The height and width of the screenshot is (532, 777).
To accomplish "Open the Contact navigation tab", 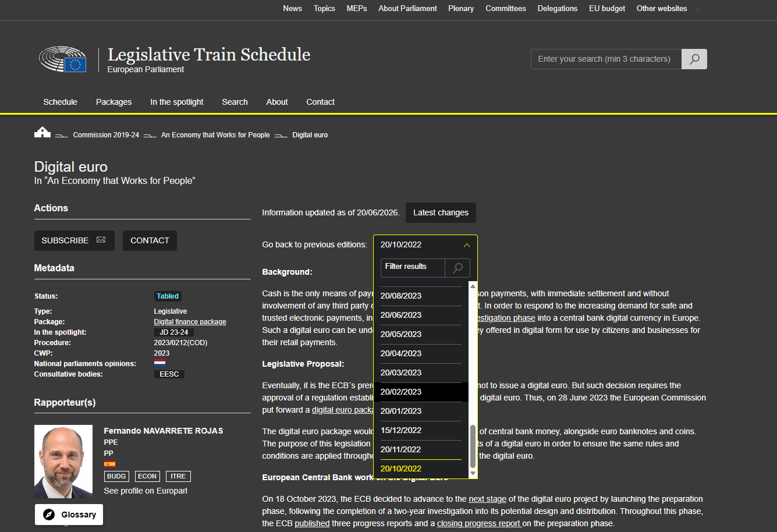I will [x=321, y=102].
